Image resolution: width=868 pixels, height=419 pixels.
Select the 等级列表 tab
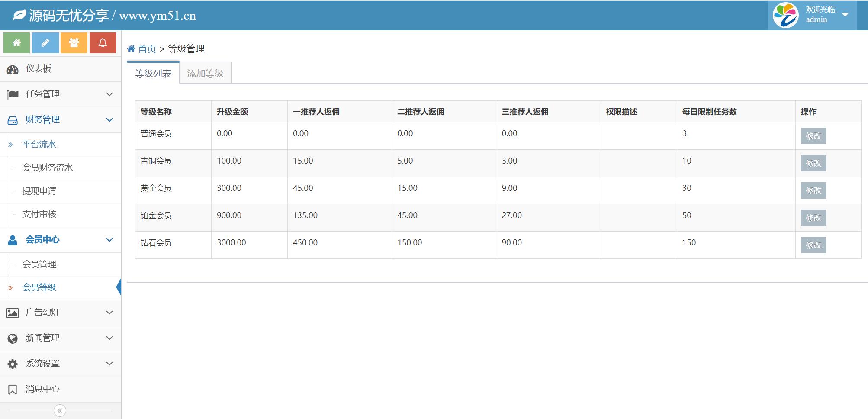[x=153, y=73]
